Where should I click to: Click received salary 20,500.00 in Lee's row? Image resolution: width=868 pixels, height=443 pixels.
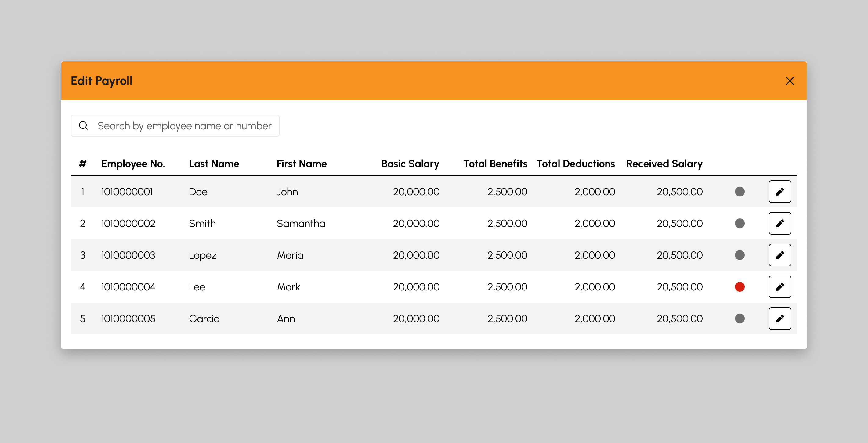(x=680, y=287)
